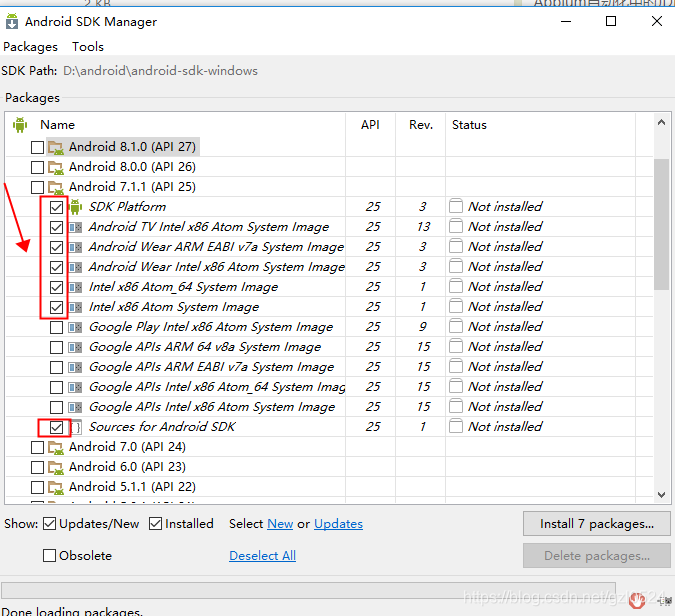Maximize the Android SDK Manager window
This screenshot has width=675, height=616.
pos(611,21)
